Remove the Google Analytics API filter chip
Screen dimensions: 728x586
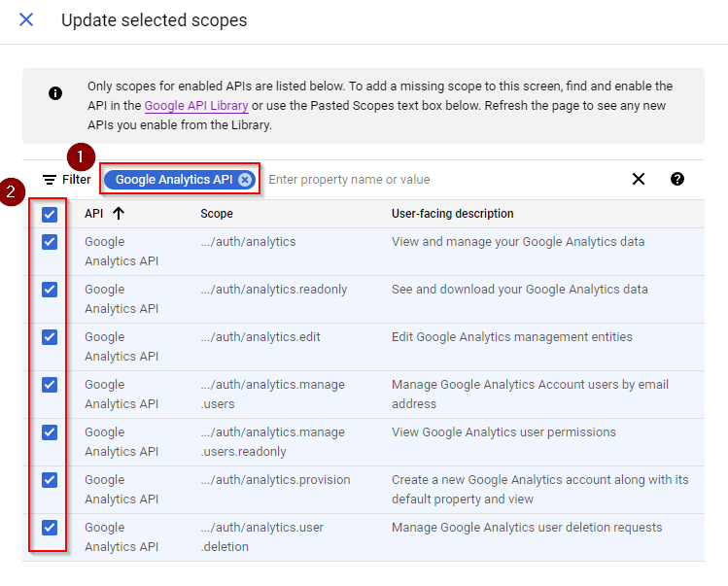pos(245,180)
